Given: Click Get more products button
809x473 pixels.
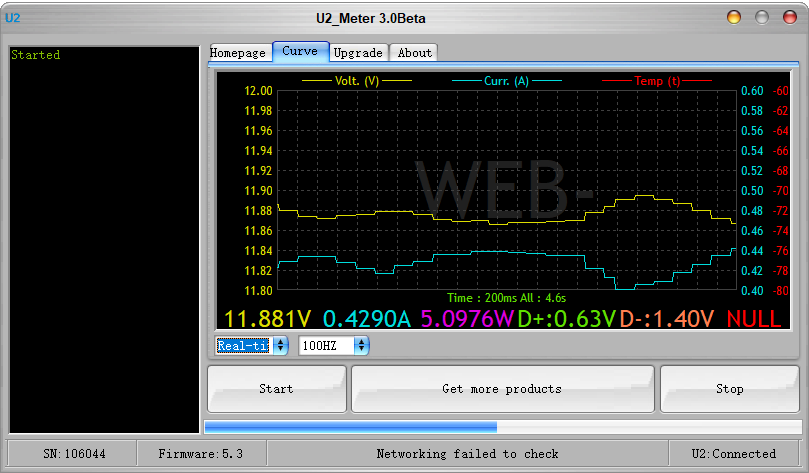Looking at the screenshot, I should (x=503, y=389).
